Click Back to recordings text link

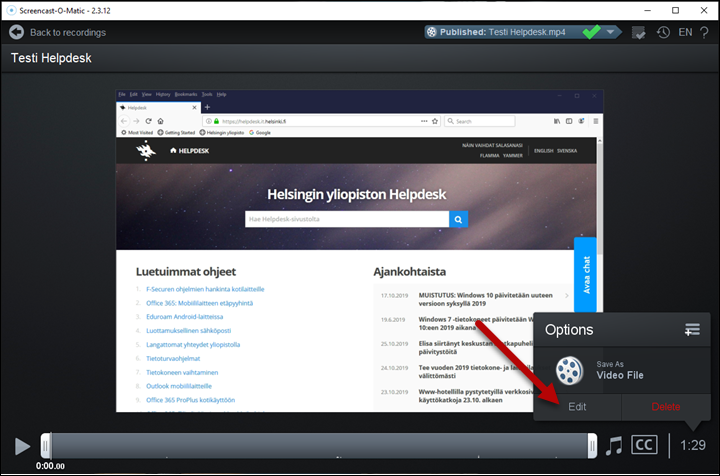[x=68, y=33]
